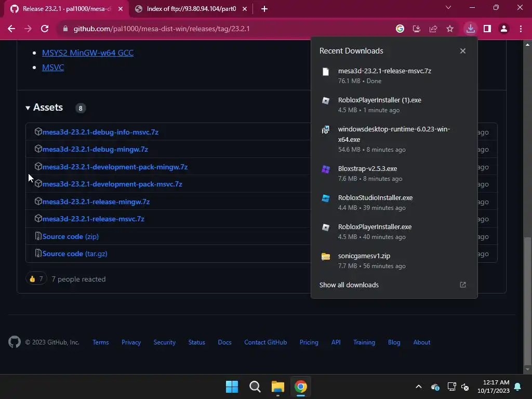
Task: Click the windowsdesktop-runtime download icon
Action: point(326,130)
